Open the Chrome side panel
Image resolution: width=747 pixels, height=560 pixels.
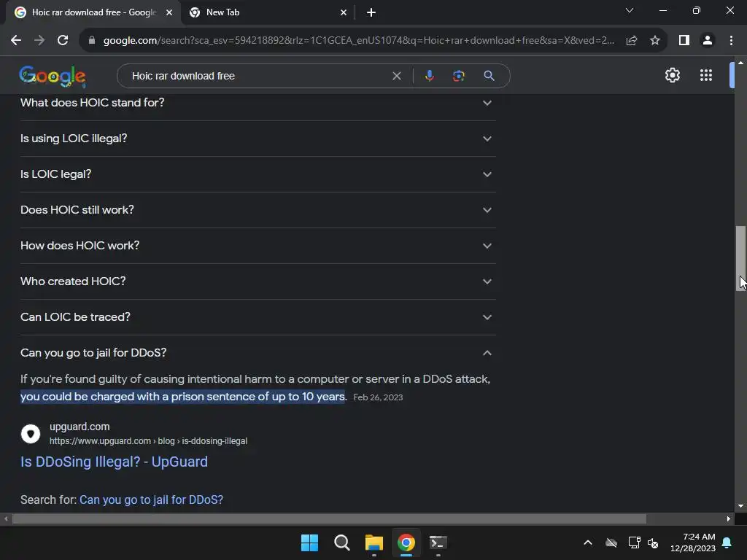[684, 41]
